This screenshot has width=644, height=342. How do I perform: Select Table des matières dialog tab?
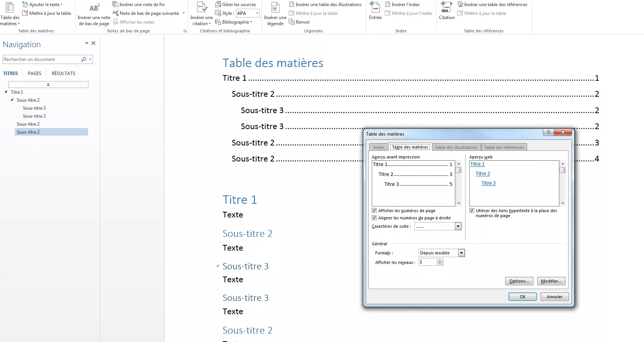pos(410,147)
